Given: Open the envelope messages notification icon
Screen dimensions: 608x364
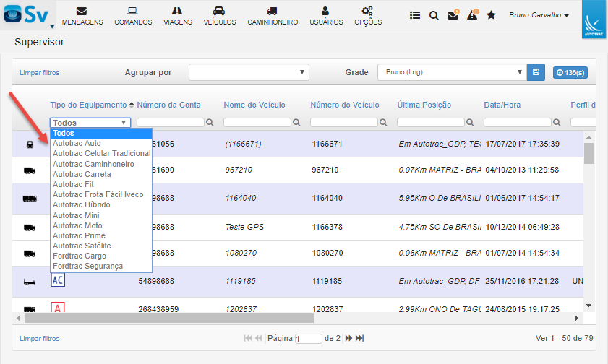Looking at the screenshot, I should point(453,14).
